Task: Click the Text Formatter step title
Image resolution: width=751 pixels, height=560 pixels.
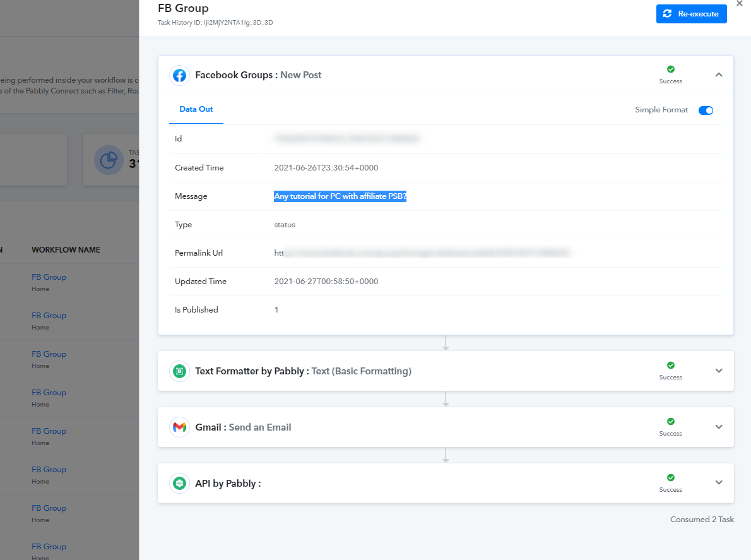Action: pos(303,371)
